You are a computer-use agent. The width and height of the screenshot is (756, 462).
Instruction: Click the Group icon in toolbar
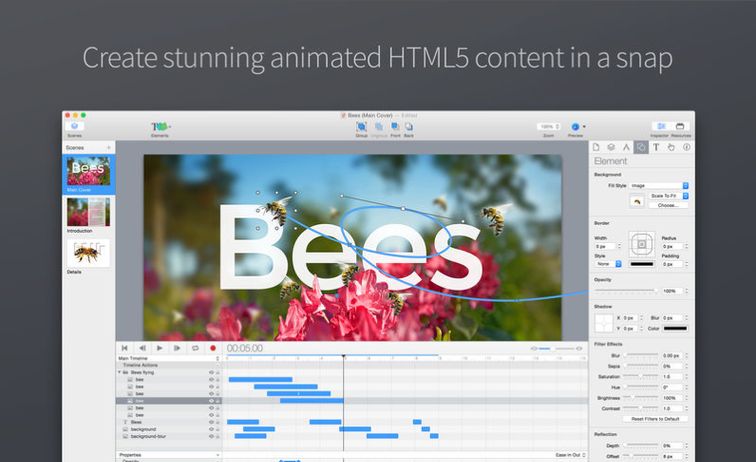point(361,127)
